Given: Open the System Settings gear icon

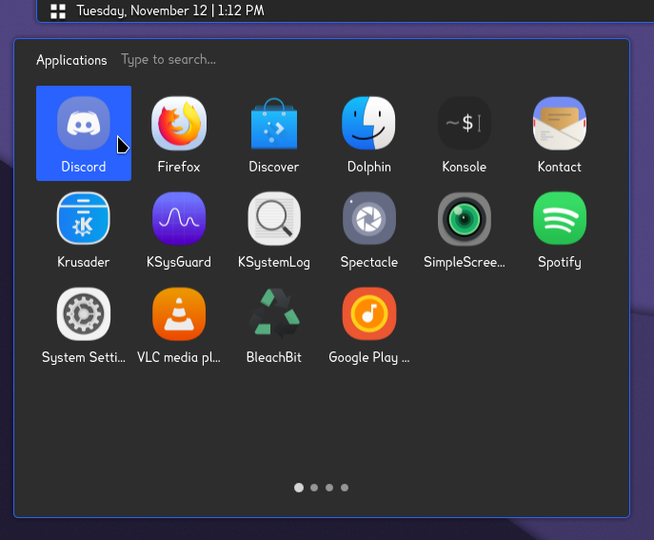Looking at the screenshot, I should pos(83,314).
